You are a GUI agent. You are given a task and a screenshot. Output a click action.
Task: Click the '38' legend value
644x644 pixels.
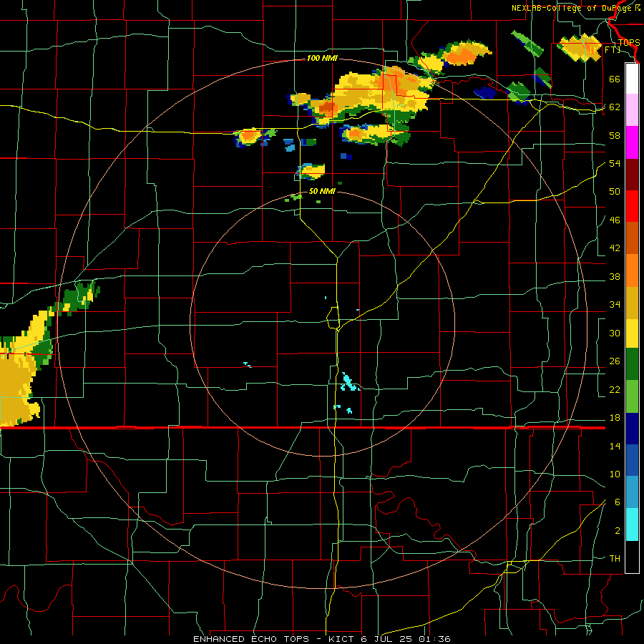[615, 277]
